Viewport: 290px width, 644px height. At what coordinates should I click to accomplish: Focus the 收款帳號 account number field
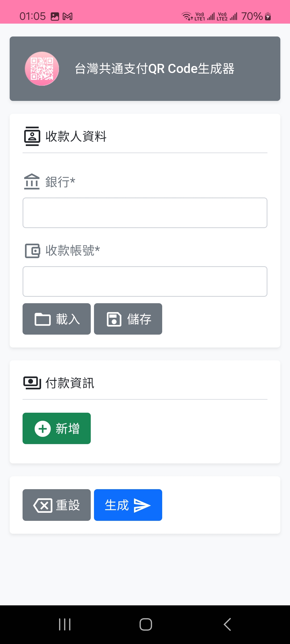click(145, 281)
